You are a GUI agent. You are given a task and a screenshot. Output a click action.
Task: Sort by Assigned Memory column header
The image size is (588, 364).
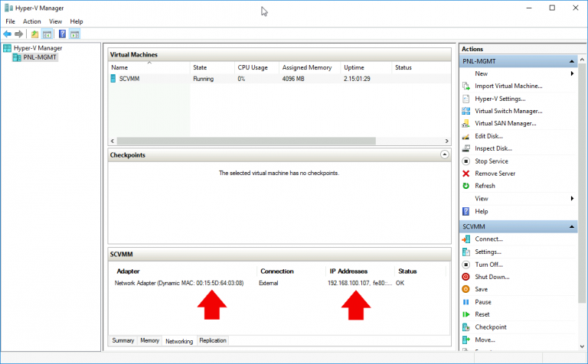coord(310,67)
